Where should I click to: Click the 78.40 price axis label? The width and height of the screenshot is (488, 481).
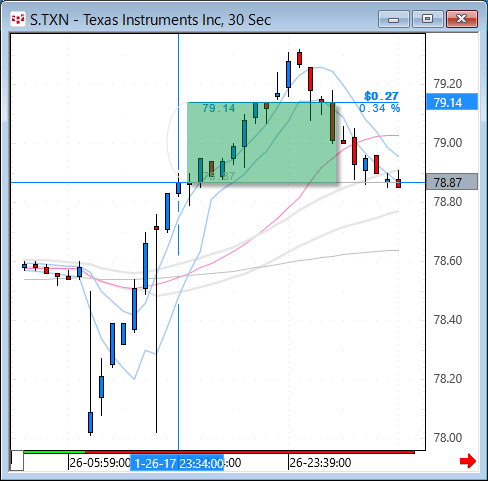coord(448,320)
